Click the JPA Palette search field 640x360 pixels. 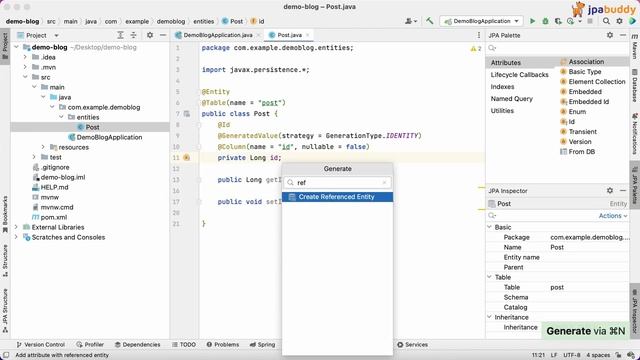(x=557, y=48)
